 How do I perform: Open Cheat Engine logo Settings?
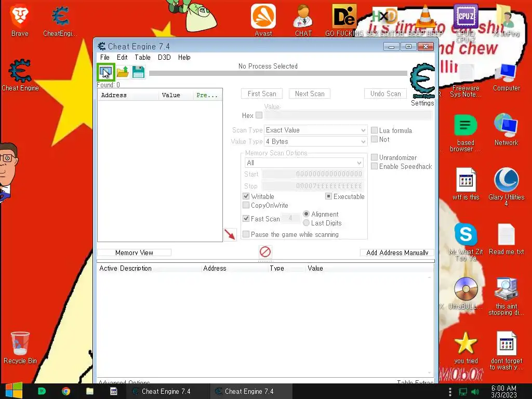click(422, 85)
